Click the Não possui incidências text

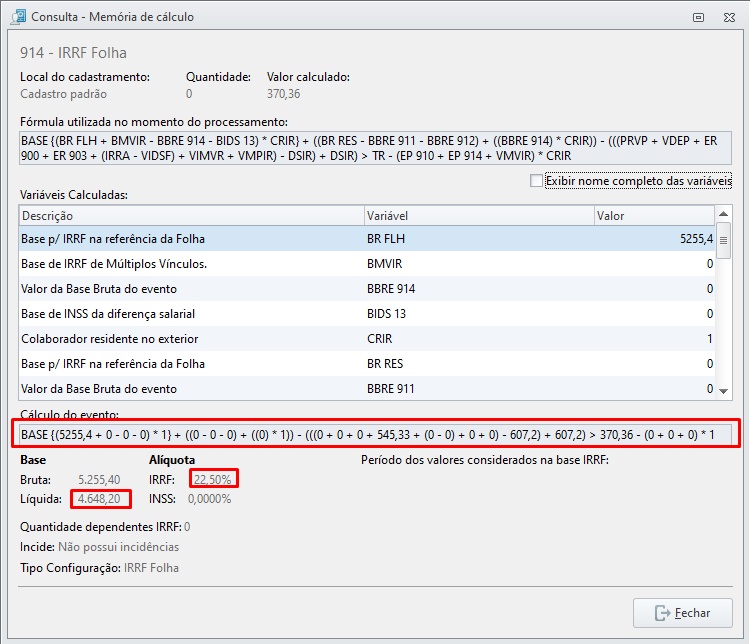(118, 547)
